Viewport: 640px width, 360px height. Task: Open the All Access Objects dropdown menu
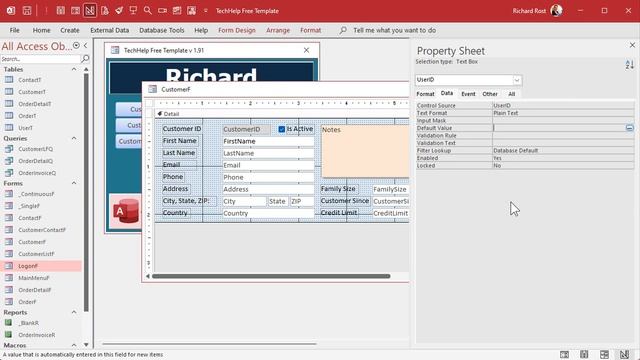pos(76,46)
